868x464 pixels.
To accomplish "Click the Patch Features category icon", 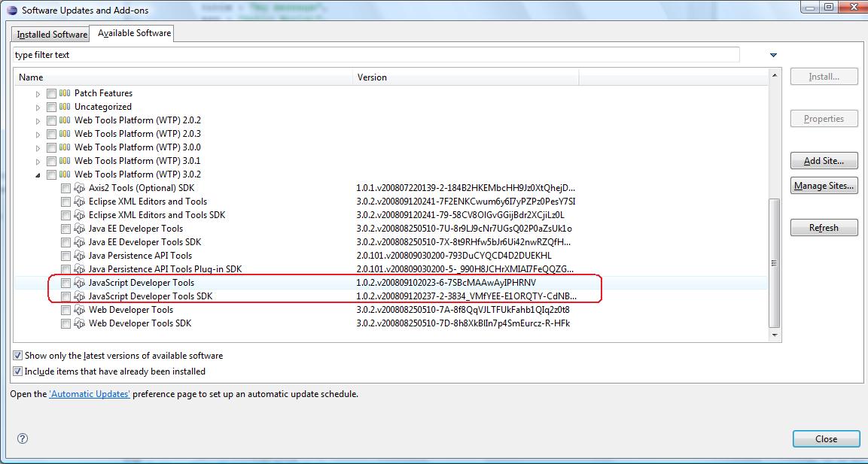I will pos(65,93).
